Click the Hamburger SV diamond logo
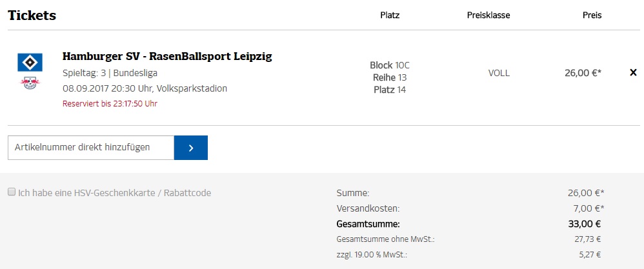644x269 pixels. coord(29,63)
